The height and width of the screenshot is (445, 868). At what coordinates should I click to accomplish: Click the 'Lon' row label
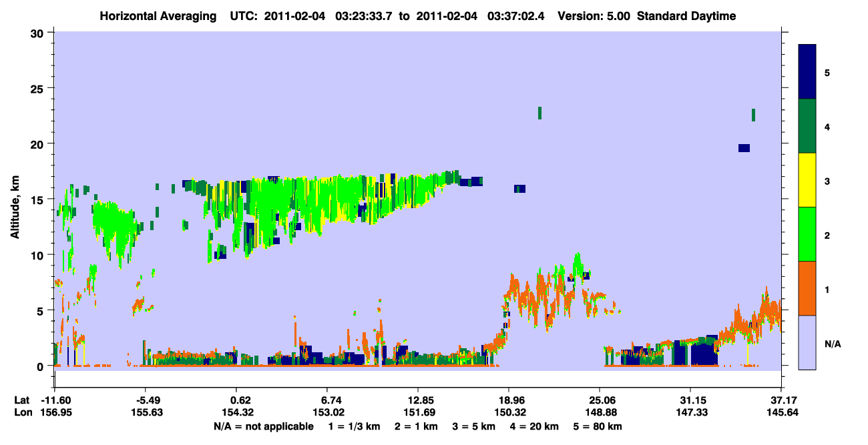point(23,412)
